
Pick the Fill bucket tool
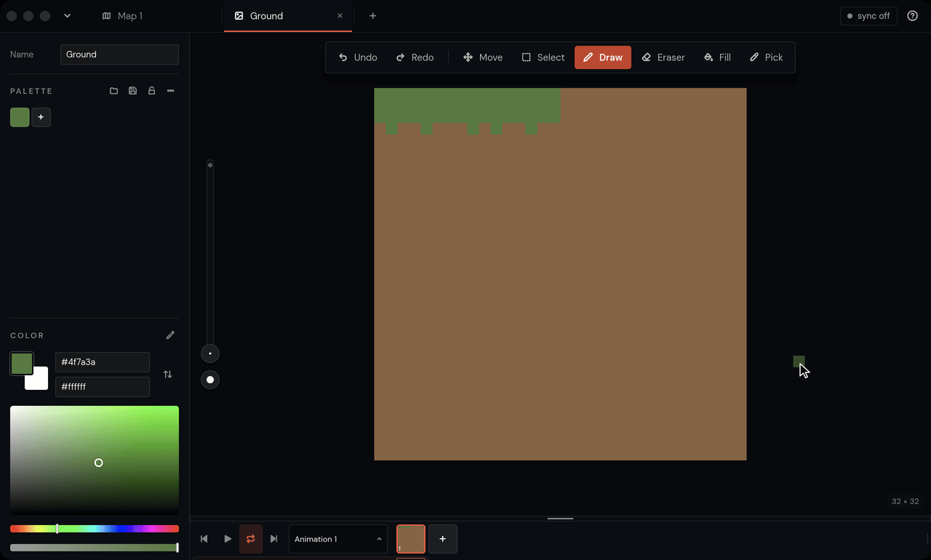pyautogui.click(x=717, y=57)
